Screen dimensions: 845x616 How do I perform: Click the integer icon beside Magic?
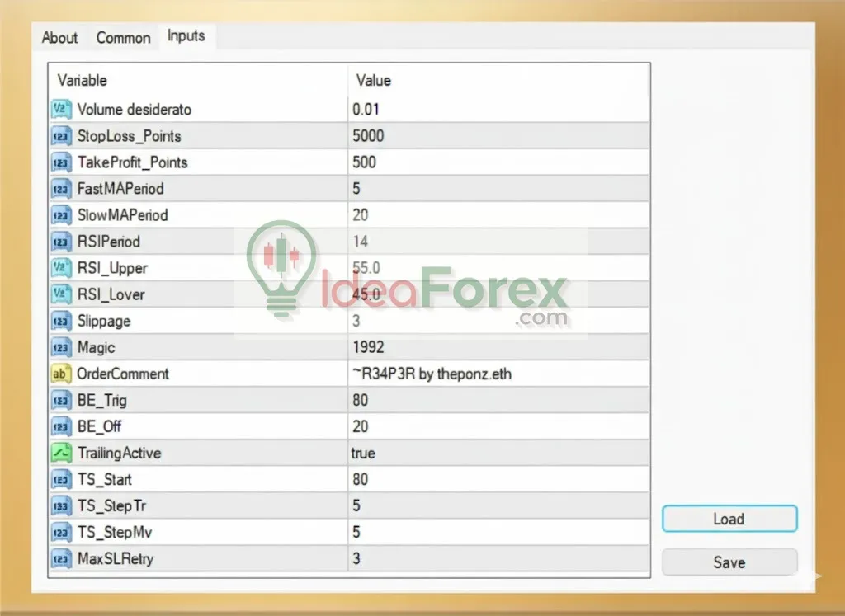tap(61, 347)
